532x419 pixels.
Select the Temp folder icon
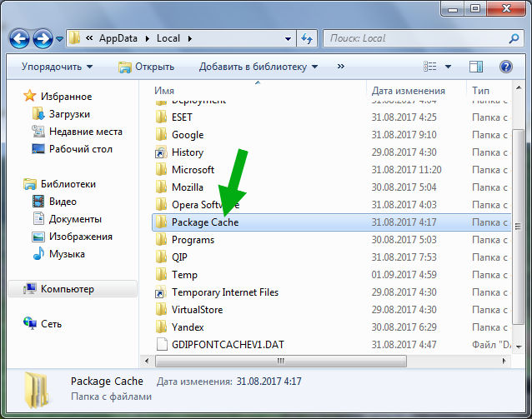[x=161, y=275]
